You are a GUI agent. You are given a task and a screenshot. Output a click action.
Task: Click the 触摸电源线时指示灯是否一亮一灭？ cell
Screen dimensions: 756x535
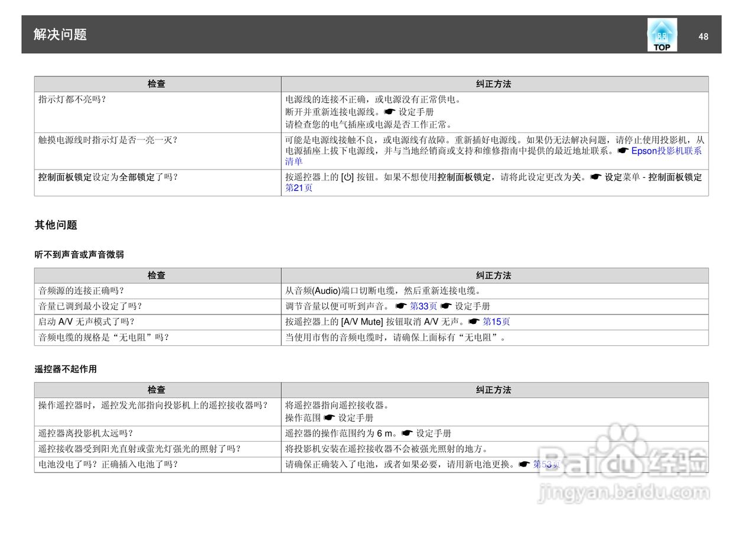158,151
